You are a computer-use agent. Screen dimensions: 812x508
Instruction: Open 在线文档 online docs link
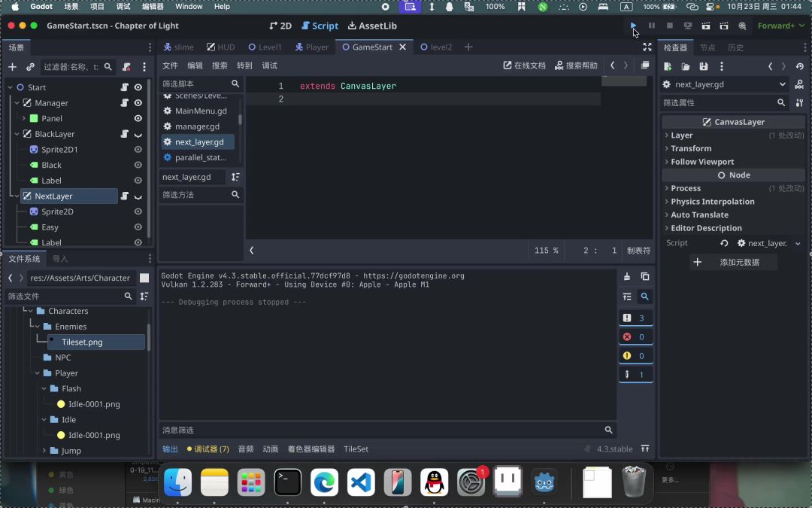[524, 65]
